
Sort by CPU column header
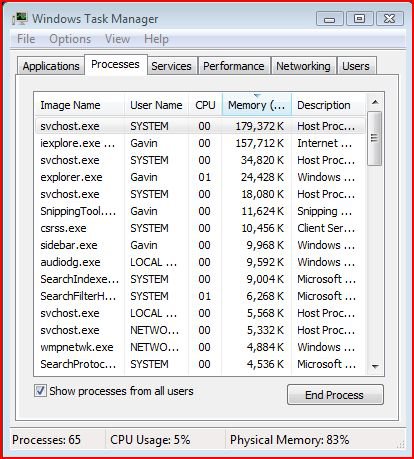coord(205,105)
